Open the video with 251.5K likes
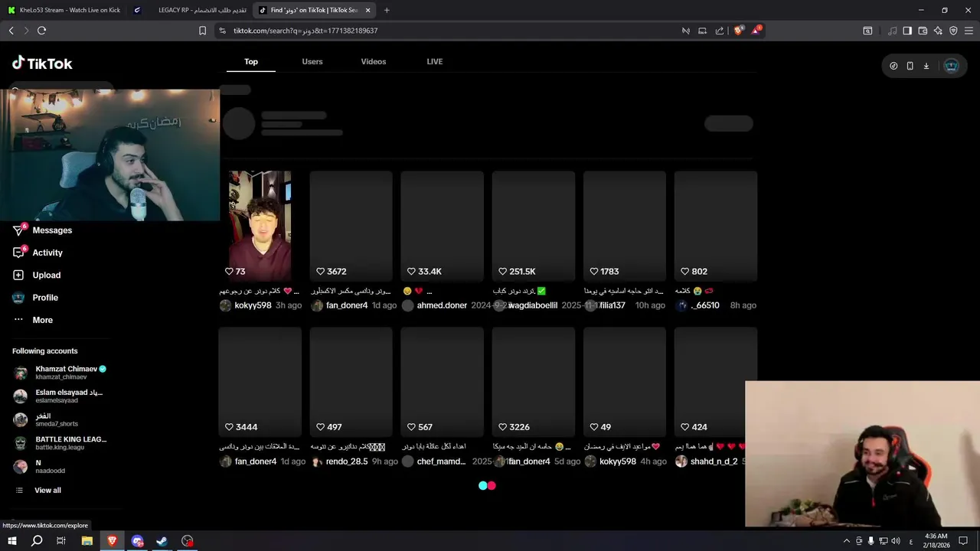 pyautogui.click(x=534, y=227)
